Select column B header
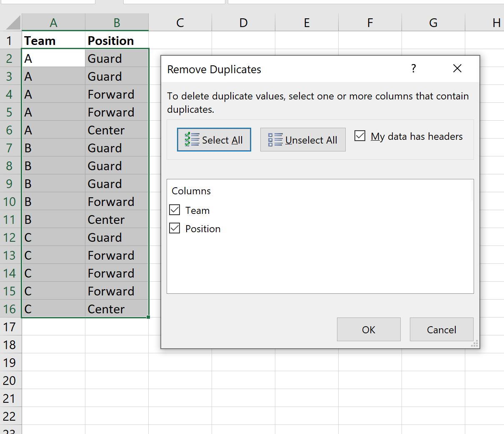 point(117,22)
